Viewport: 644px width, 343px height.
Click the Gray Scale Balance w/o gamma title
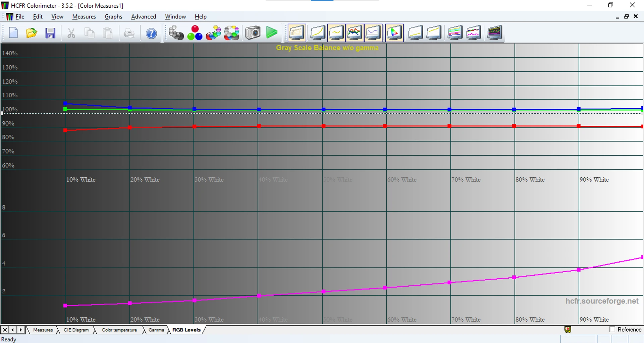327,48
